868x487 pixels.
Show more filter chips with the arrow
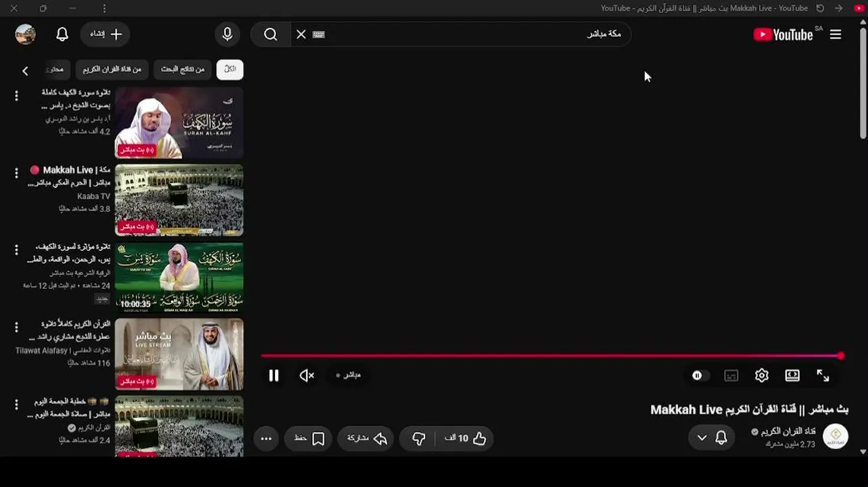pyautogui.click(x=25, y=70)
